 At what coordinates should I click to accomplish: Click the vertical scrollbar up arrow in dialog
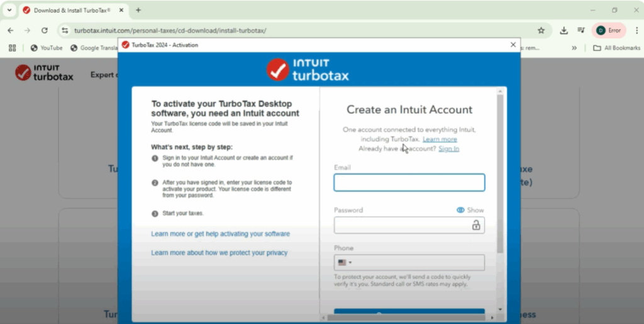pyautogui.click(x=500, y=91)
